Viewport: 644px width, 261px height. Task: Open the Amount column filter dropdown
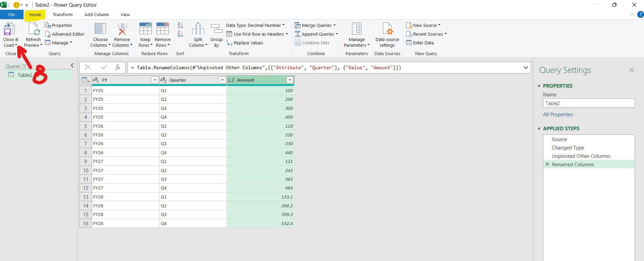point(290,80)
